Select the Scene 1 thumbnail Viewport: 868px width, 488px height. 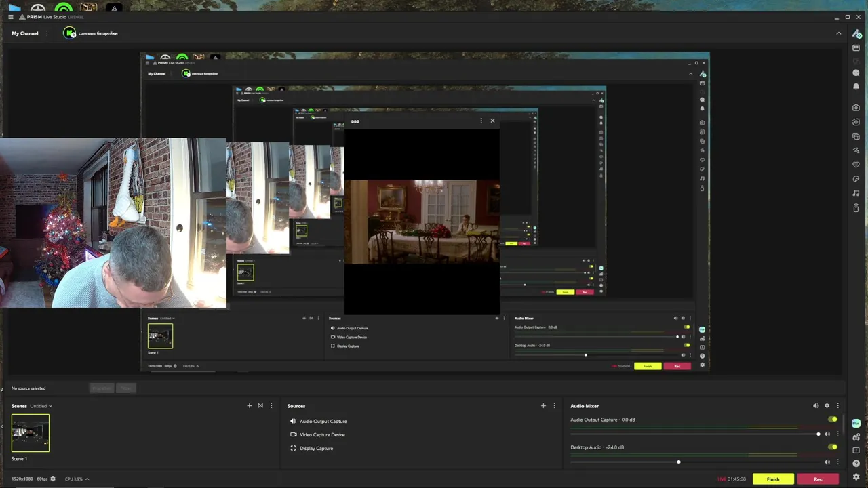tap(31, 433)
